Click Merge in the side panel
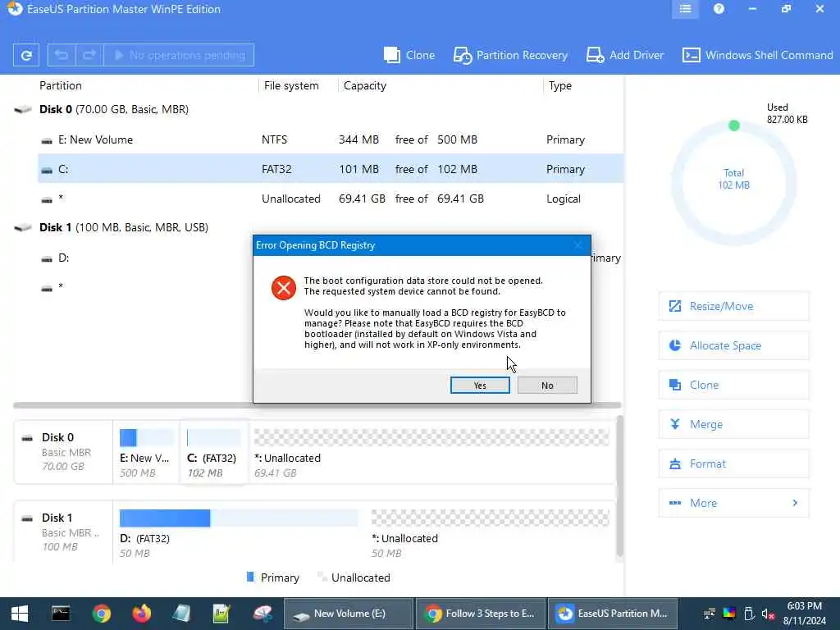 tap(733, 424)
